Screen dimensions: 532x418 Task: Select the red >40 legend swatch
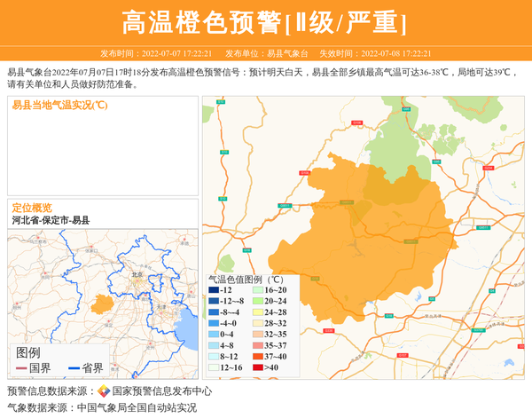point(259,367)
